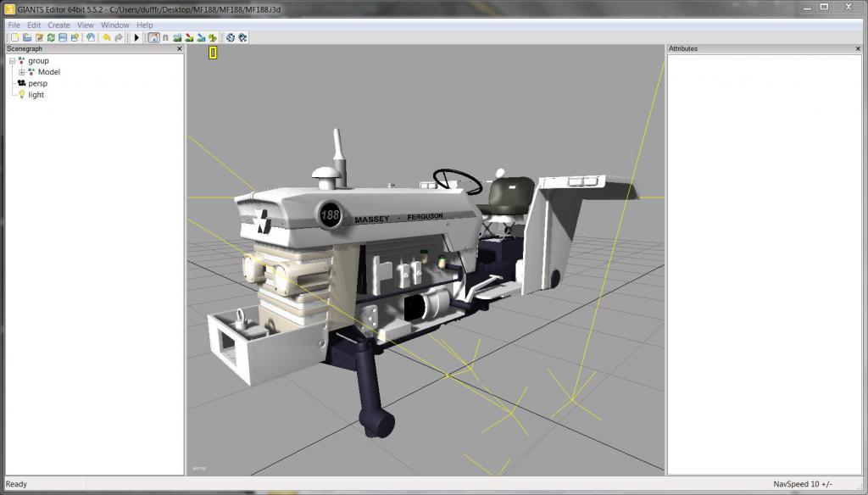Select the light node in Scenegraph
Image resolution: width=868 pixels, height=495 pixels.
tap(36, 95)
